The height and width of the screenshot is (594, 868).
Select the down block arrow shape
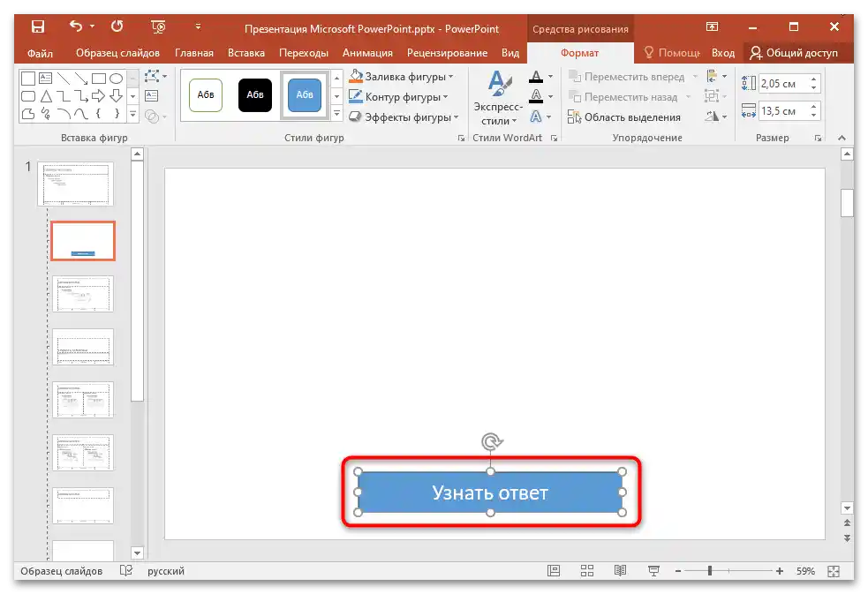[x=116, y=96]
